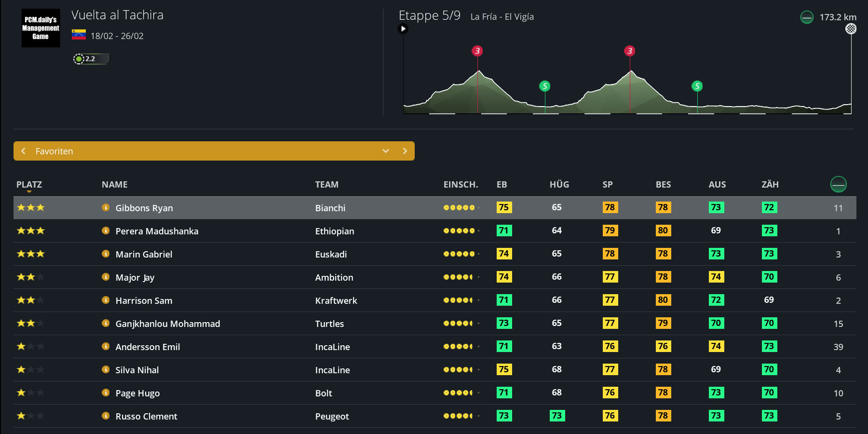The image size is (868, 434).
Task: Click the start play marker on stage profile
Action: 403,29
